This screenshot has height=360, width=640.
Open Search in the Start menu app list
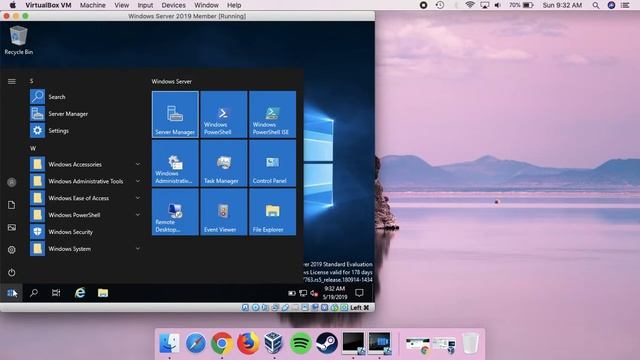point(86,97)
